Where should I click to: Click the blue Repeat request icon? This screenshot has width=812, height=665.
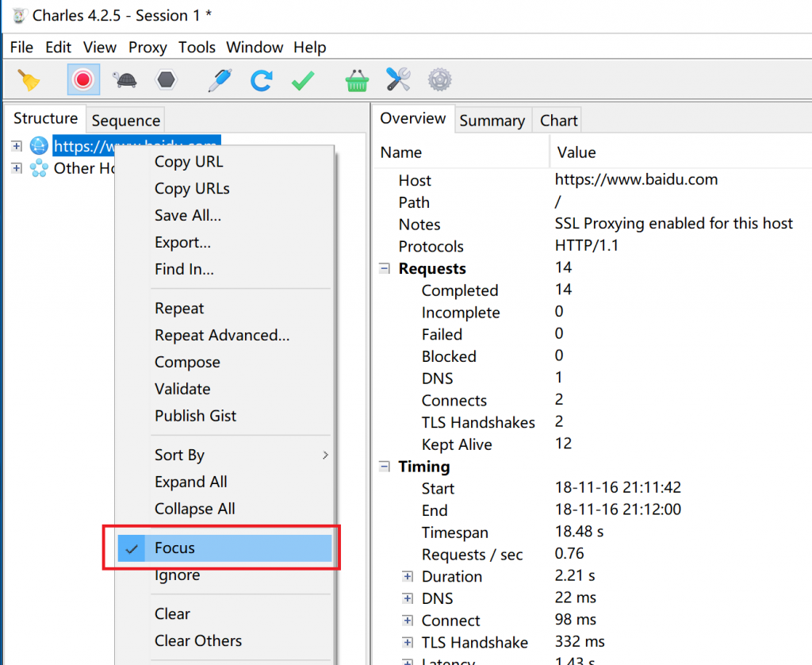click(262, 80)
